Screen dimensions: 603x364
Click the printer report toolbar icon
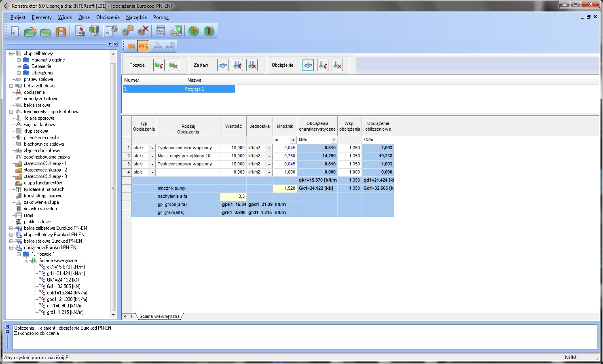pyautogui.click(x=176, y=31)
